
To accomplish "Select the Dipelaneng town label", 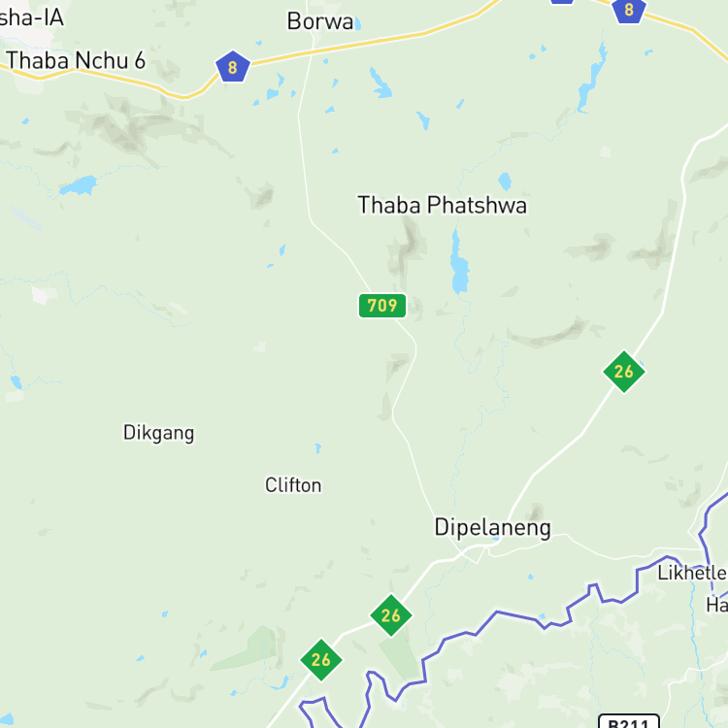I will pos(492,528).
